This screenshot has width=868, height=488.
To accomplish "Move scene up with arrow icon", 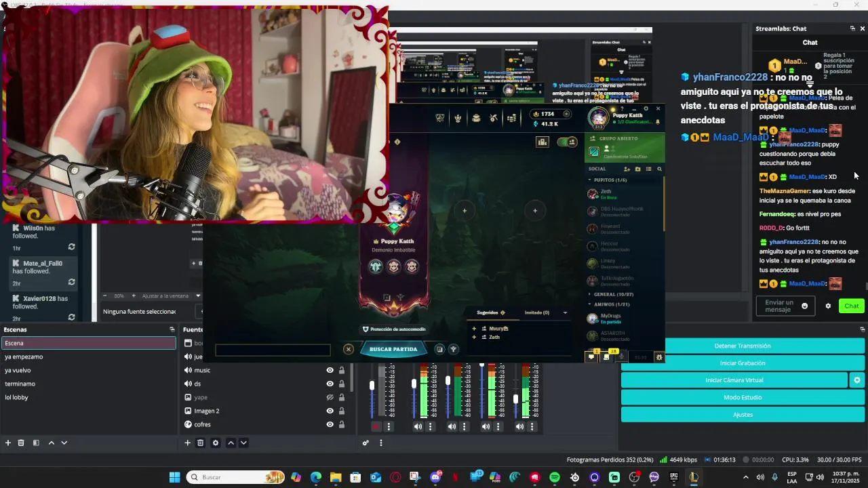I will [51, 443].
